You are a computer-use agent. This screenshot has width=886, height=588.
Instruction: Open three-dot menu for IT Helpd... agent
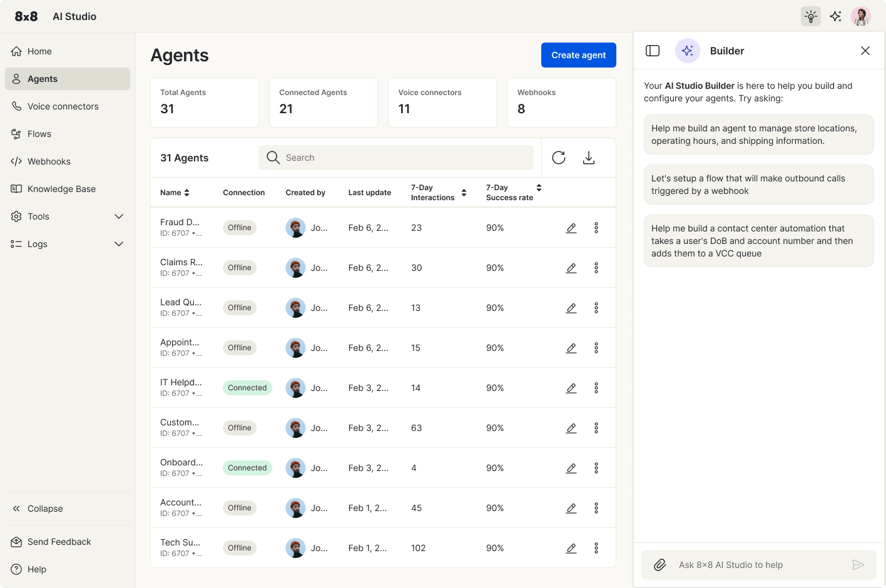point(596,388)
